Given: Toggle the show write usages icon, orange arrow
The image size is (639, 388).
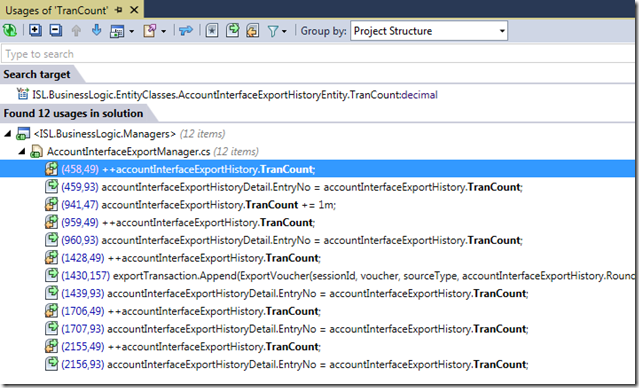Looking at the screenshot, I should tap(253, 31).
